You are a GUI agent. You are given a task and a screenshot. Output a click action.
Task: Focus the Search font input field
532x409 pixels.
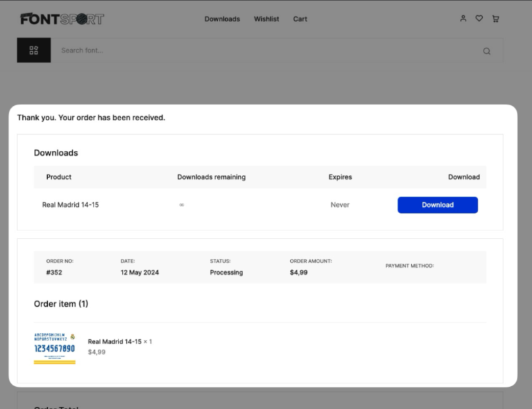(x=263, y=51)
